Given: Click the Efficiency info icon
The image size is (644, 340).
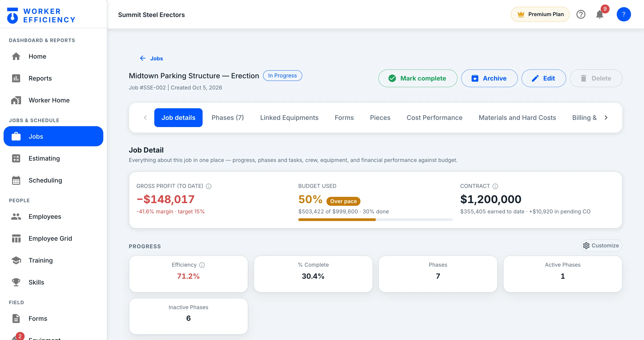Looking at the screenshot, I should tap(202, 265).
